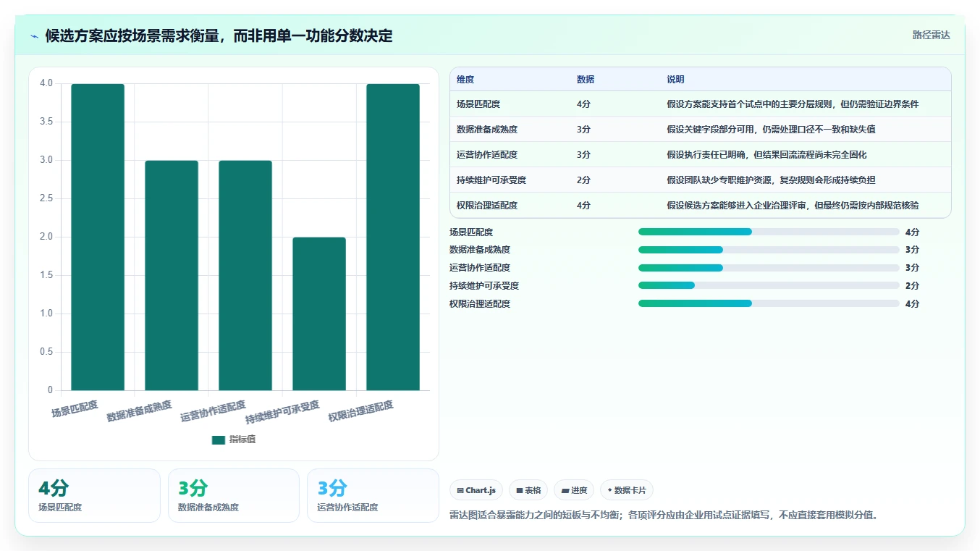Viewport: 980px width, 551px height.
Task: Click the 数据准备成熟度 cell in the table
Action: pyautogui.click(x=487, y=130)
